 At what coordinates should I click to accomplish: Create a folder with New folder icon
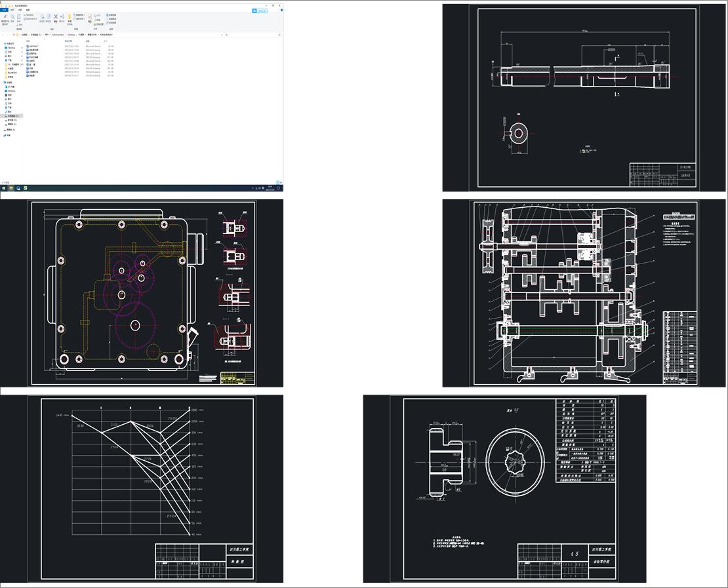tap(70, 16)
